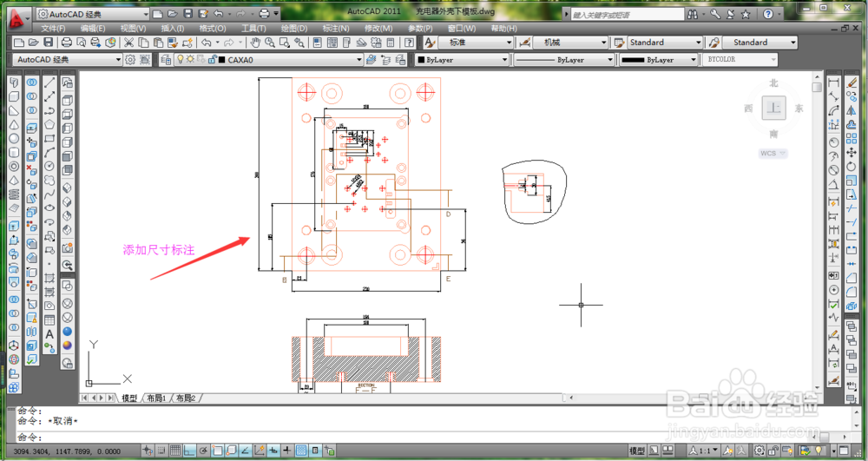Click the 模型 model tab

pyautogui.click(x=129, y=398)
